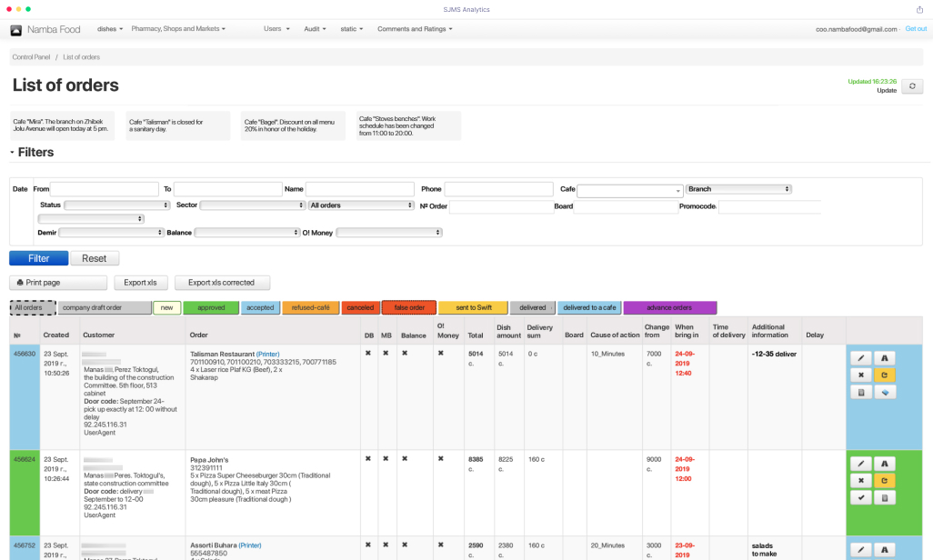Switch to the 'canceled' orders filter
Screen dimensions: 933x560
click(x=360, y=307)
